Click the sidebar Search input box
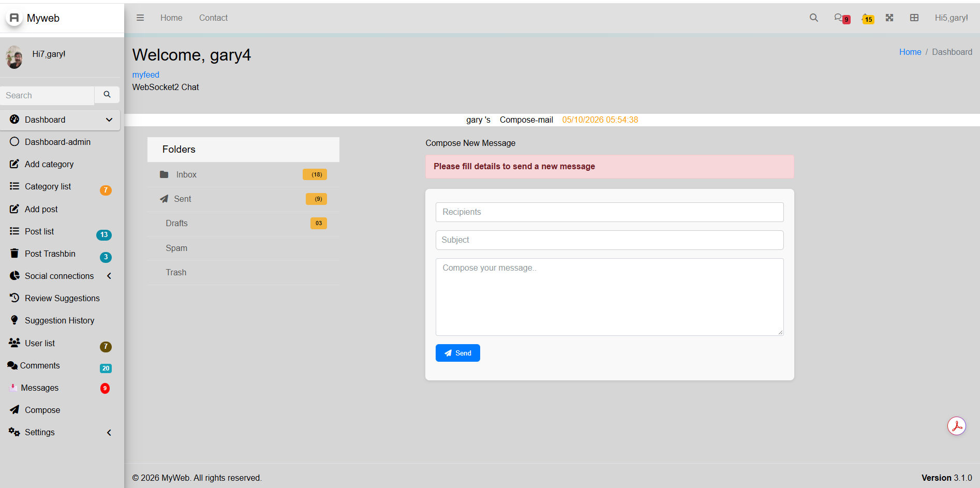This screenshot has width=980, height=488. (x=47, y=95)
